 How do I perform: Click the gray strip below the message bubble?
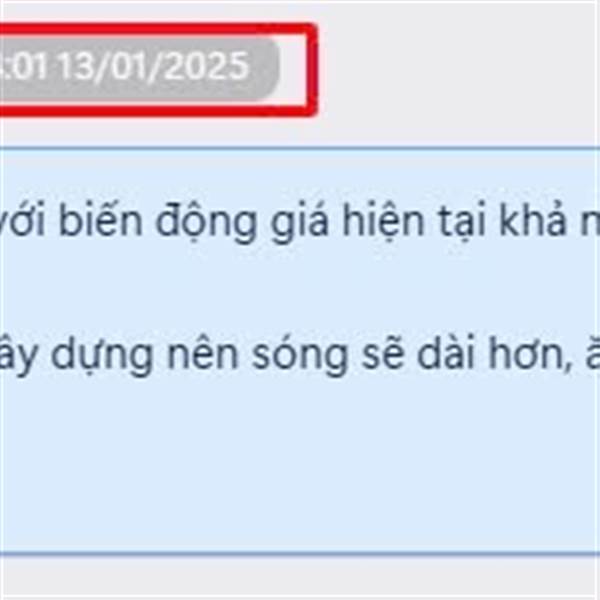pos(300,576)
